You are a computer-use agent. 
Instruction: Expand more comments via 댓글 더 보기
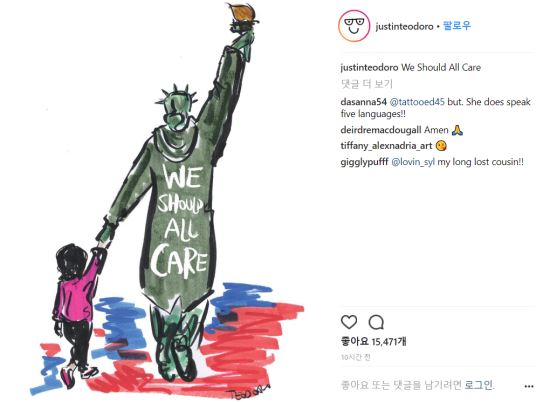[x=366, y=84]
